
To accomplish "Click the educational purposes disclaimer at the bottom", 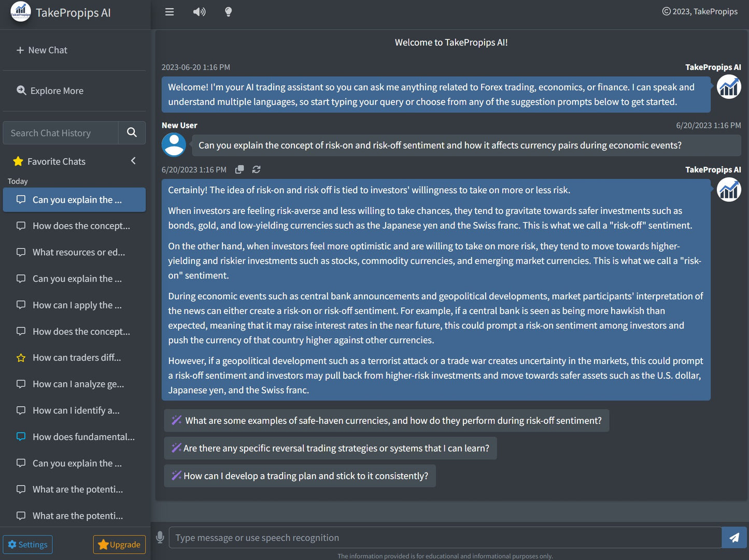I will tap(445, 556).
